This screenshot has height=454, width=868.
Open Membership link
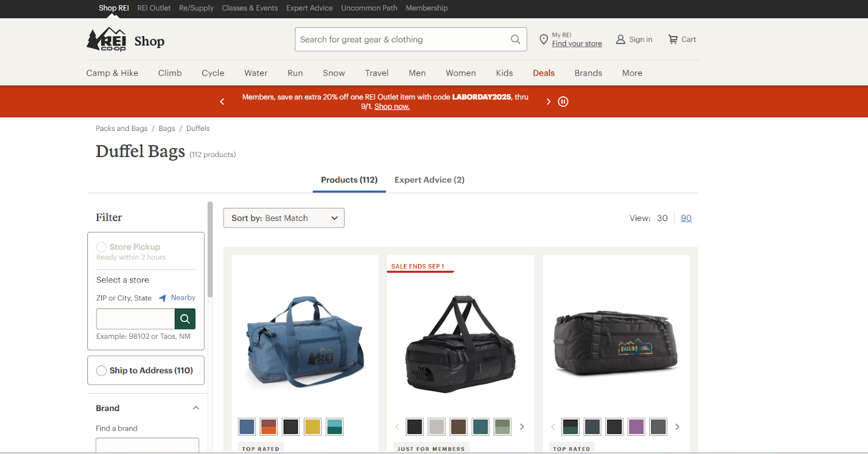click(426, 8)
